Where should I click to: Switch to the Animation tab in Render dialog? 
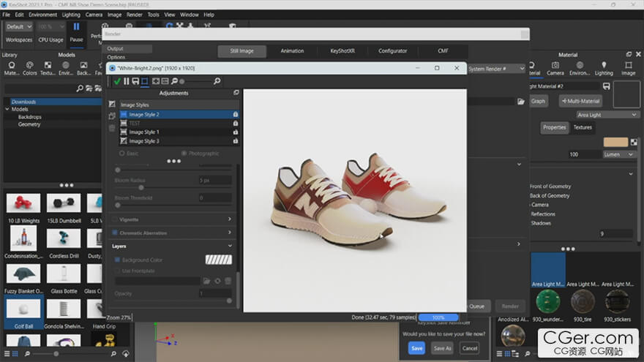pos(292,51)
